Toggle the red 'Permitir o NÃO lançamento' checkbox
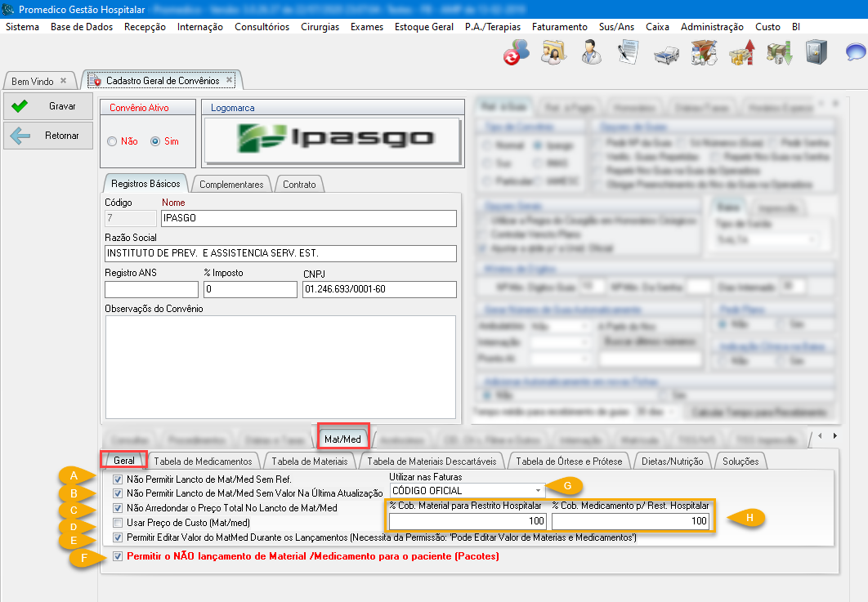The height and width of the screenshot is (602, 868). (x=119, y=557)
